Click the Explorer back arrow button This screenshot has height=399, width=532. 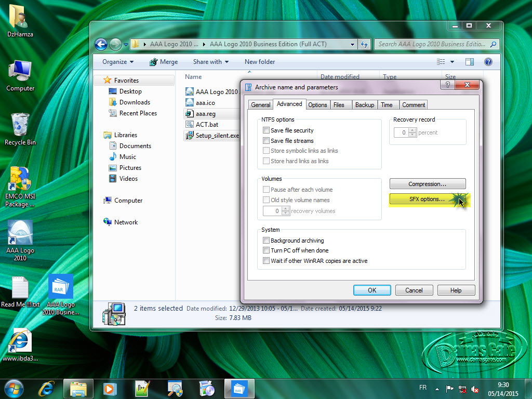click(x=101, y=45)
